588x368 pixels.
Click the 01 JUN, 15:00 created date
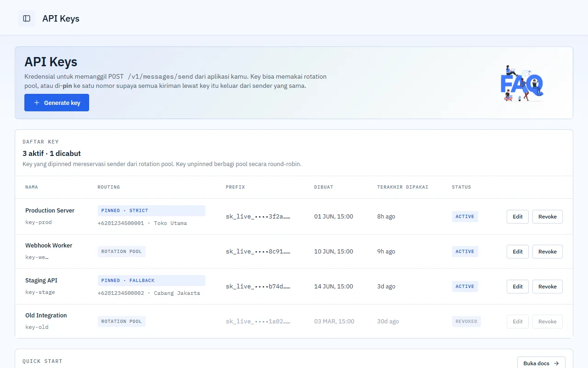(334, 217)
